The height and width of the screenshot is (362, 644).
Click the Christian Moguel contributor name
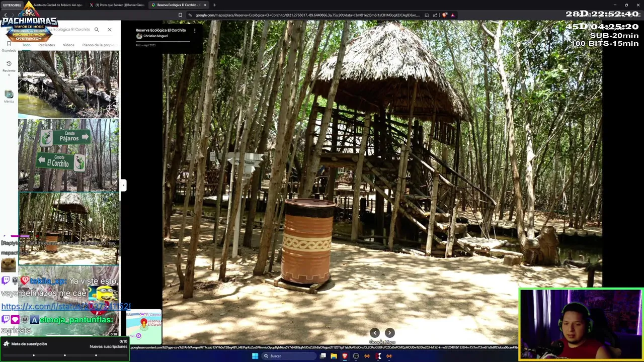pyautogui.click(x=155, y=36)
